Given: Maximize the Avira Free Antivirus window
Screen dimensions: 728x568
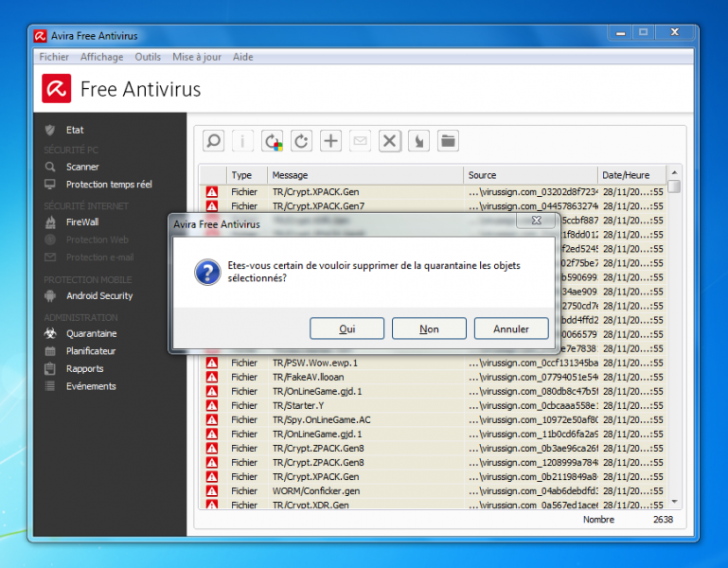Looking at the screenshot, I should click(x=643, y=32).
